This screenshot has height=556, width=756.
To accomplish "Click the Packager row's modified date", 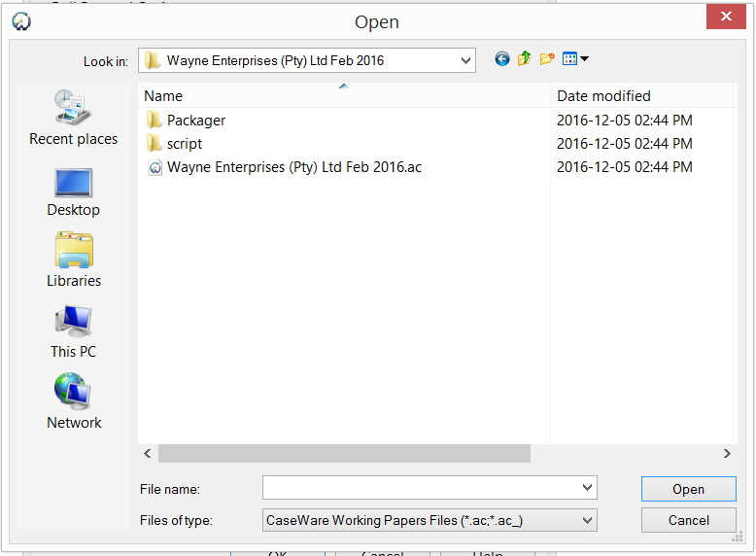I will [625, 121].
